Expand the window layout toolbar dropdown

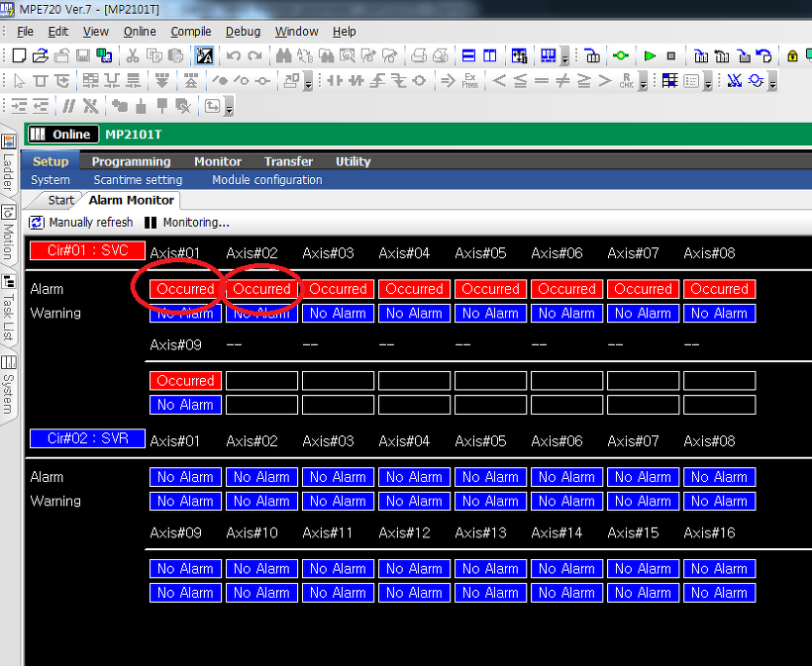point(565,57)
